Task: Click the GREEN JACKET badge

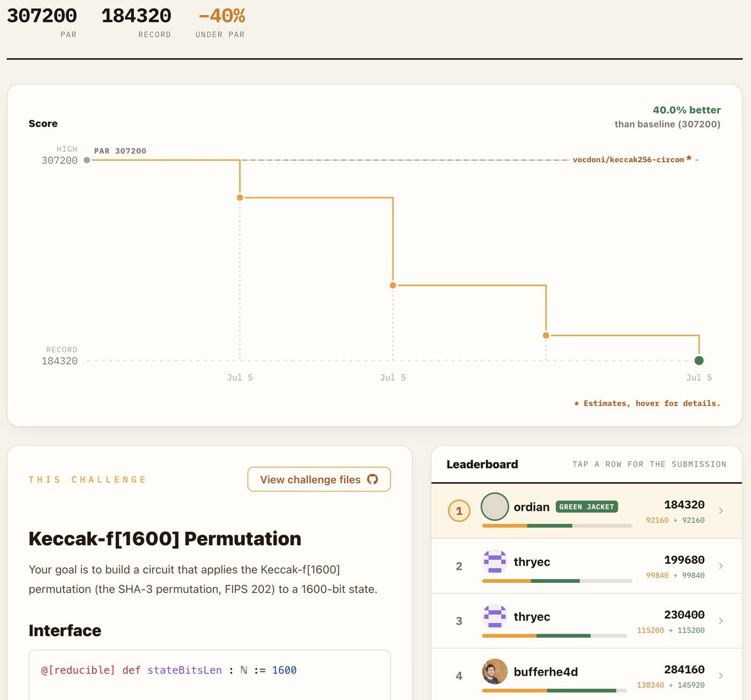Action: coord(586,507)
